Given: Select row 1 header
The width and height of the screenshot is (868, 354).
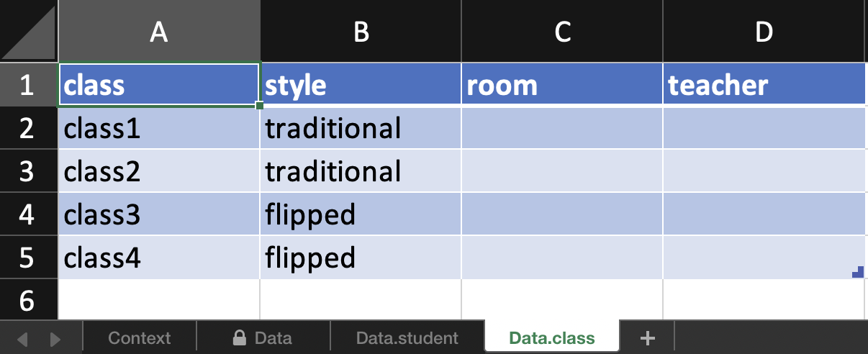Looking at the screenshot, I should click(x=27, y=85).
